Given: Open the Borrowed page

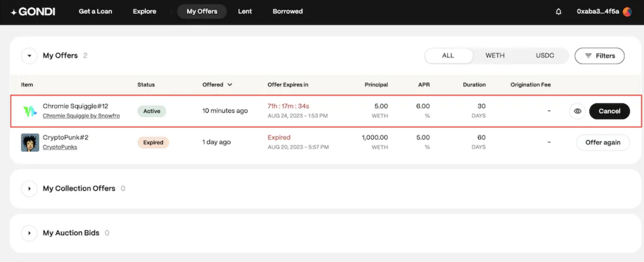Looking at the screenshot, I should point(288,11).
